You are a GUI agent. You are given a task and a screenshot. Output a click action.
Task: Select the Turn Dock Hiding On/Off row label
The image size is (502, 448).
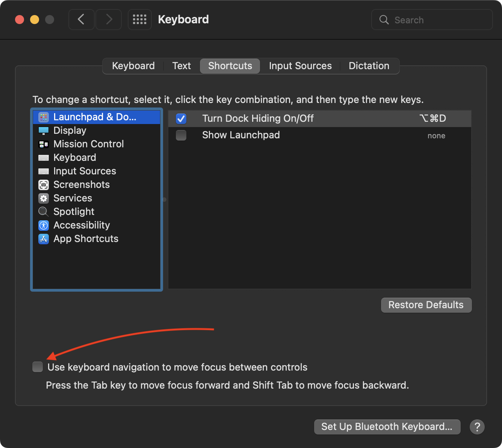(258, 119)
